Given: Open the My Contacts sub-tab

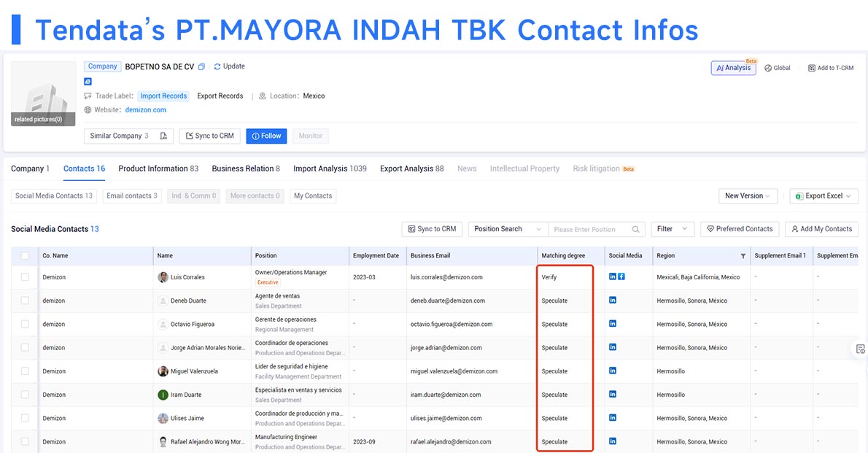Looking at the screenshot, I should [313, 196].
